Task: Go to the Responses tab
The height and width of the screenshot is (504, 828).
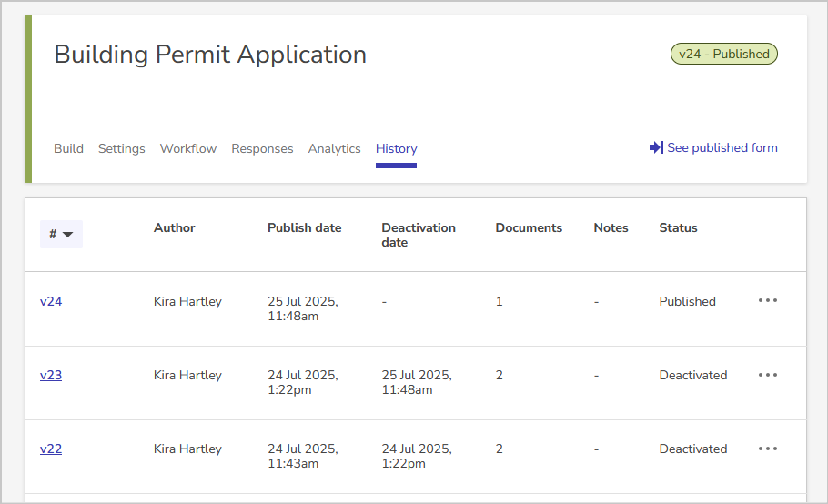Action: pyautogui.click(x=262, y=149)
